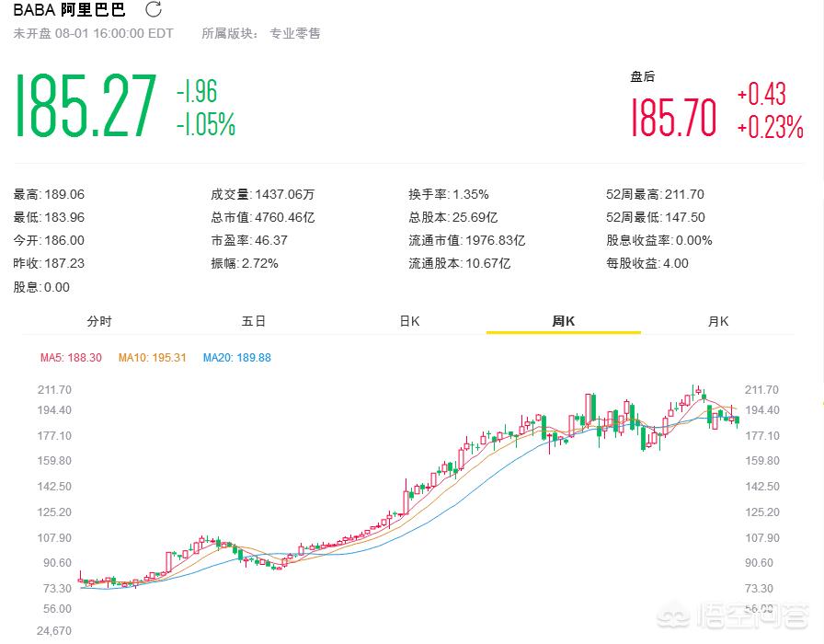Click the current price 185.27
Viewport: 824px width, 644px height.
pos(86,105)
